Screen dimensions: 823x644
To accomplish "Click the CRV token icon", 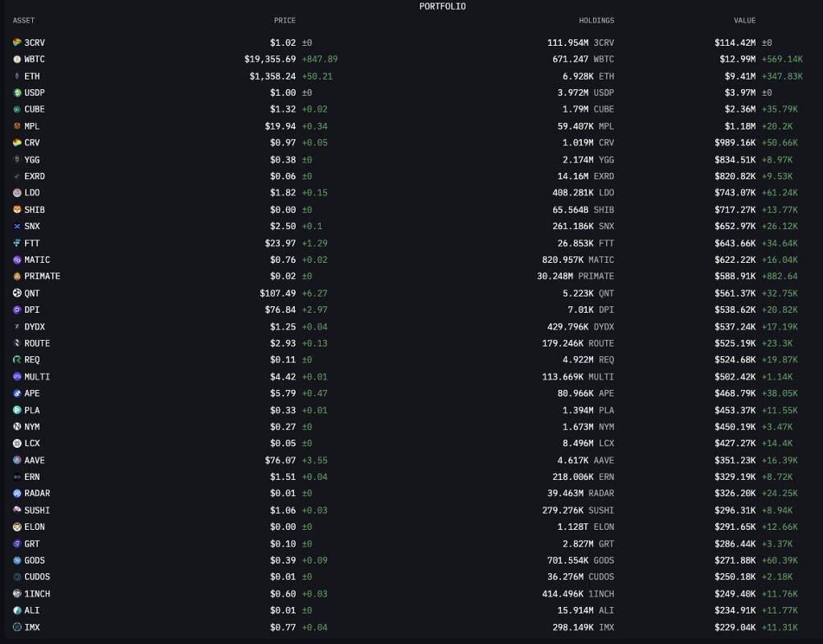I will pyautogui.click(x=17, y=143).
